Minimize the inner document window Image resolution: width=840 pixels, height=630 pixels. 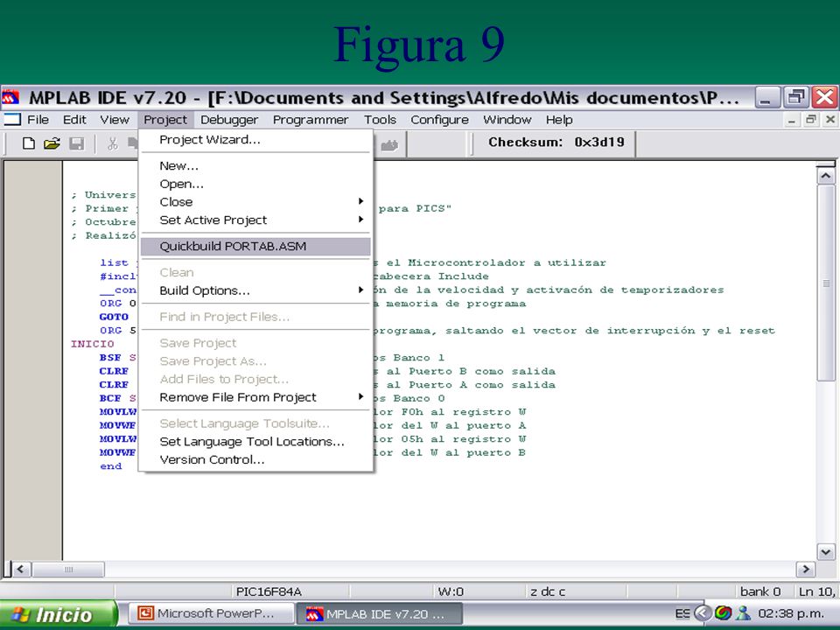(791, 120)
